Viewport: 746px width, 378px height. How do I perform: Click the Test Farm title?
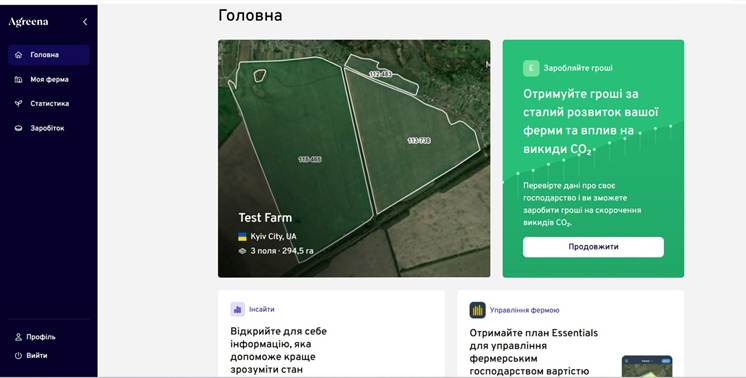point(265,218)
